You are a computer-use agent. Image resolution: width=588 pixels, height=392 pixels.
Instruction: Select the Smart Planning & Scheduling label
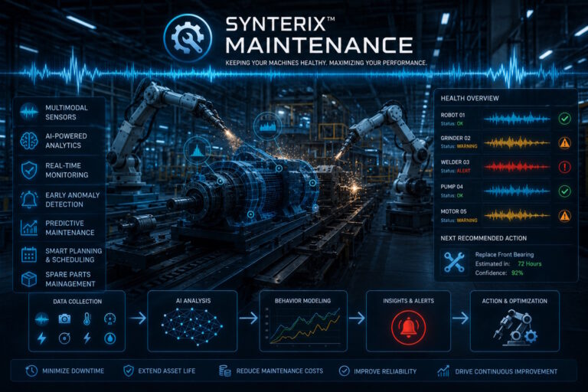coord(73,255)
